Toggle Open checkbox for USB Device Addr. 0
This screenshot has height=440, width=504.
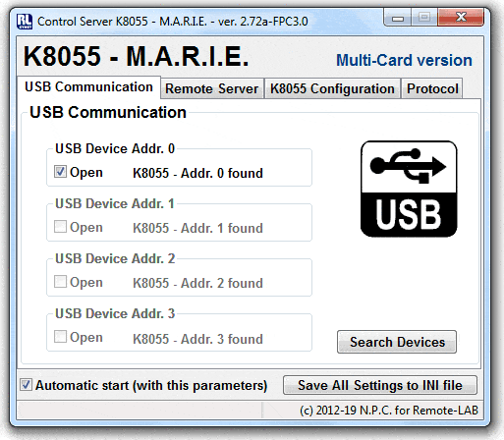pos(60,172)
